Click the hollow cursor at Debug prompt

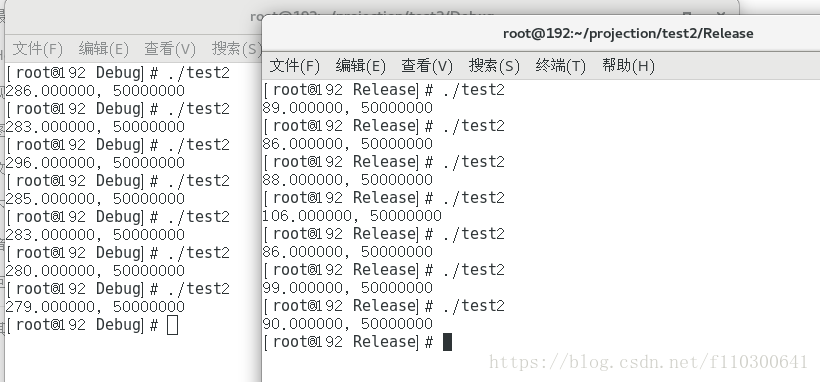[173, 325]
